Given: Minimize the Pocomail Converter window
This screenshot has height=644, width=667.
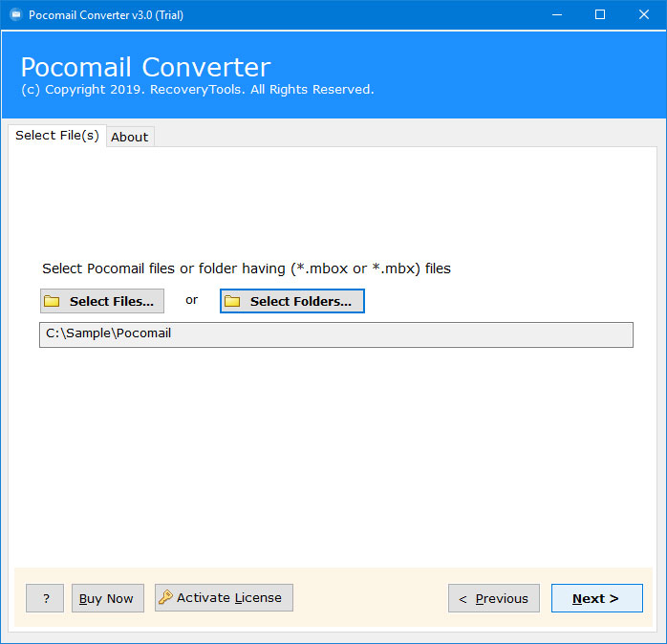Looking at the screenshot, I should [557, 15].
